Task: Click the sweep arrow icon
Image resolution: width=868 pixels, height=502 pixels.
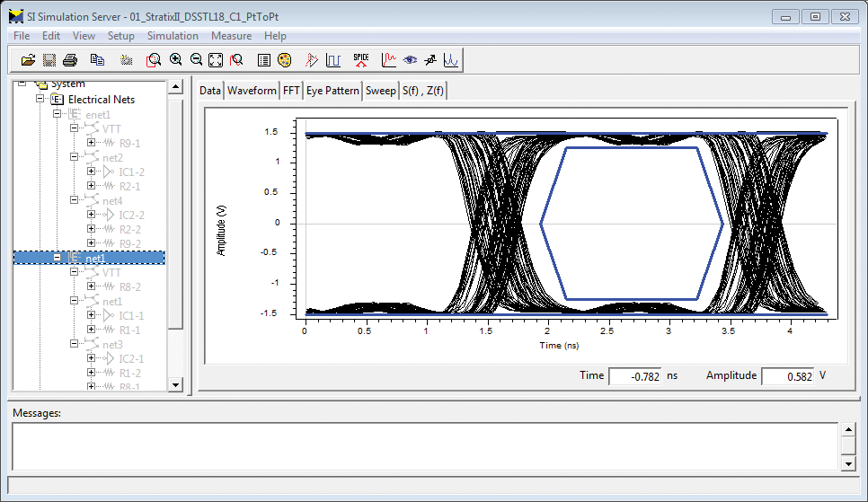Action: [x=430, y=60]
